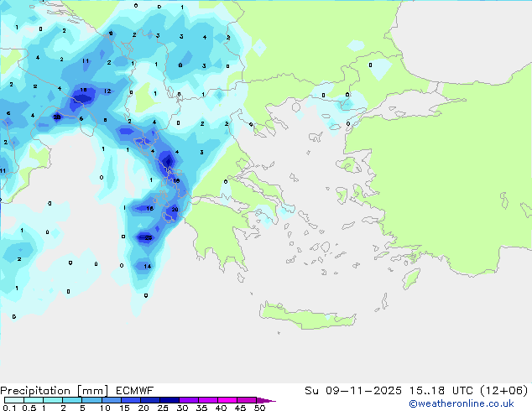Image resolution: width=532 pixels, height=411 pixels.
Task: Click the 5–10 mm legend color swatch
Action: [x=91, y=400]
